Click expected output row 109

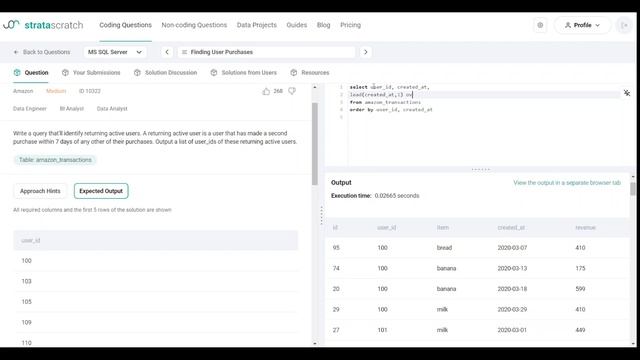[x=156, y=322]
